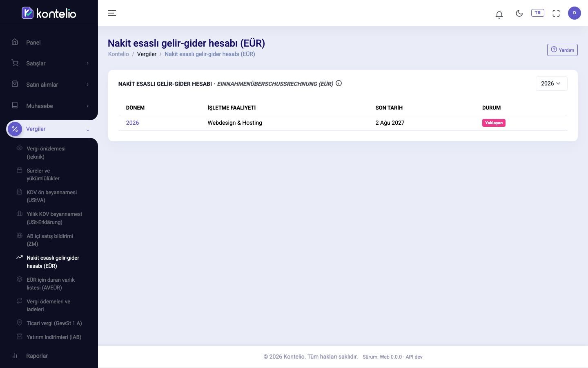Click the Yaklaşan status badge
This screenshot has width=588, height=368.
point(494,123)
